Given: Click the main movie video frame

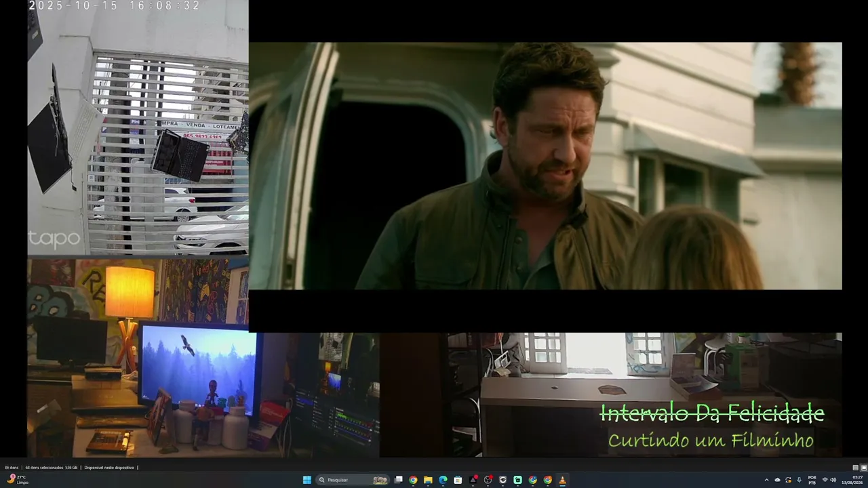Looking at the screenshot, I should pos(545,166).
